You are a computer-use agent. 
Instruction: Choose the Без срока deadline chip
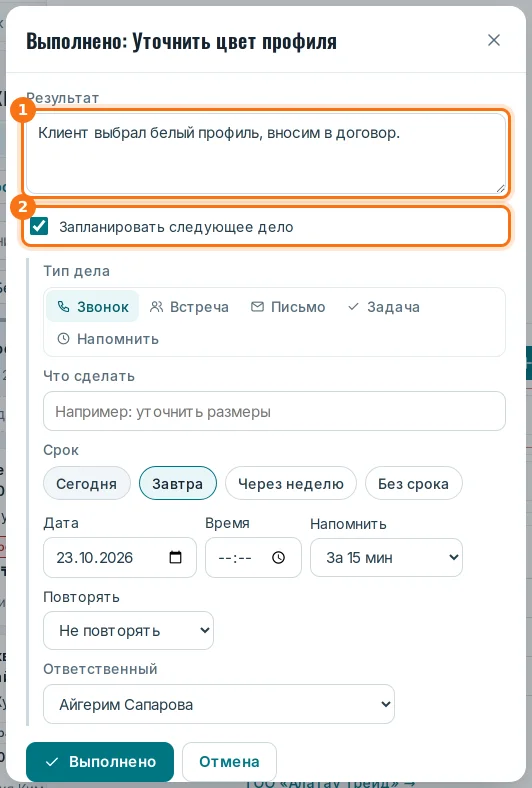point(413,483)
